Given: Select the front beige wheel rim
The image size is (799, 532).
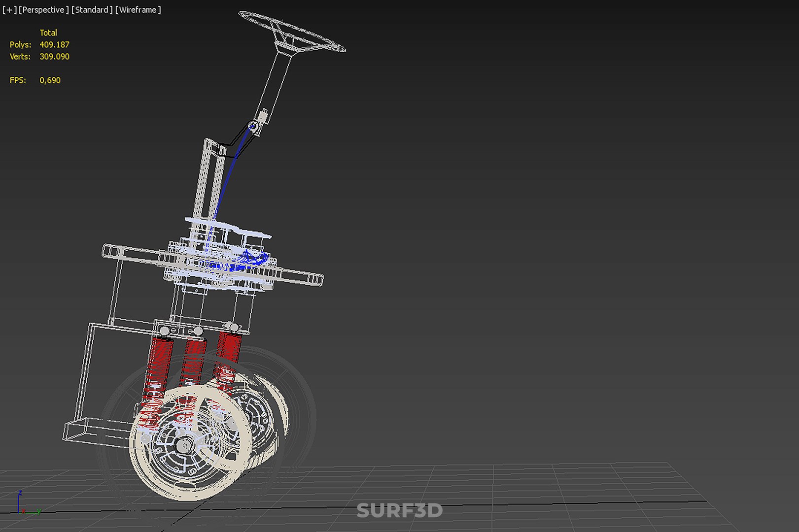Looking at the screenshot, I should pos(191,443).
